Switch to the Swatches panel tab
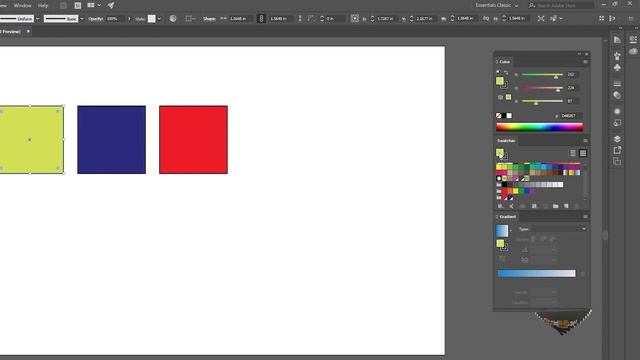Image resolution: width=640 pixels, height=360 pixels. pyautogui.click(x=506, y=140)
